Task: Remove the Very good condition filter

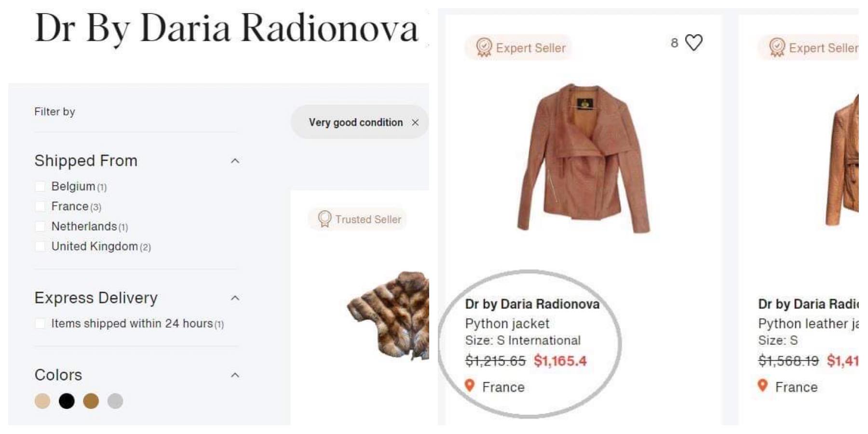Action: pos(415,122)
